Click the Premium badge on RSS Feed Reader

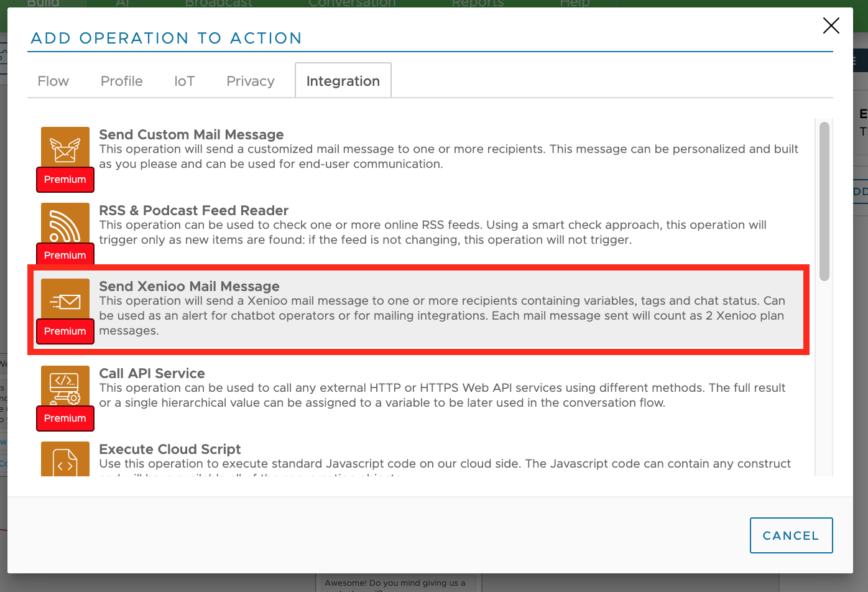pos(65,255)
